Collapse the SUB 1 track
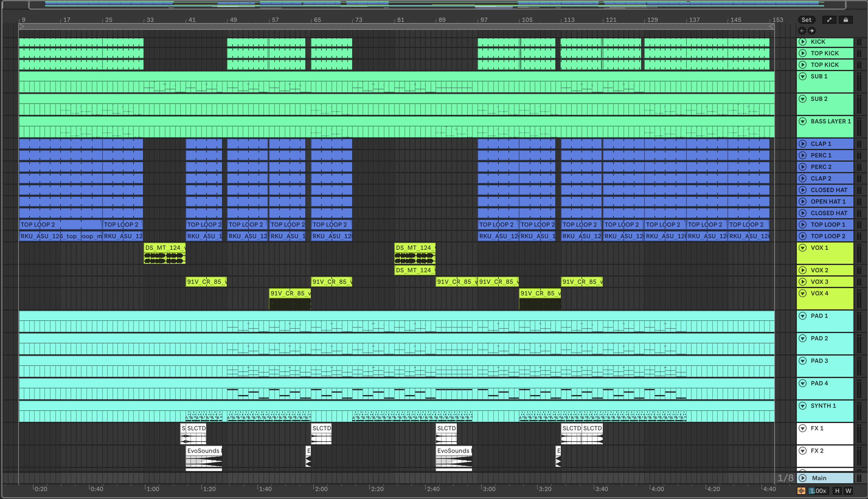Image resolution: width=868 pixels, height=499 pixels. click(803, 76)
